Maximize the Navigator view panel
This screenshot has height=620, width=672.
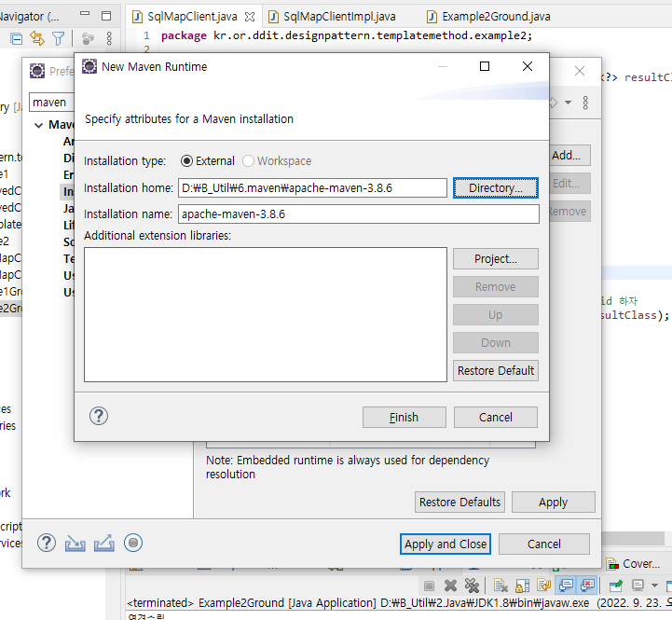[x=106, y=16]
